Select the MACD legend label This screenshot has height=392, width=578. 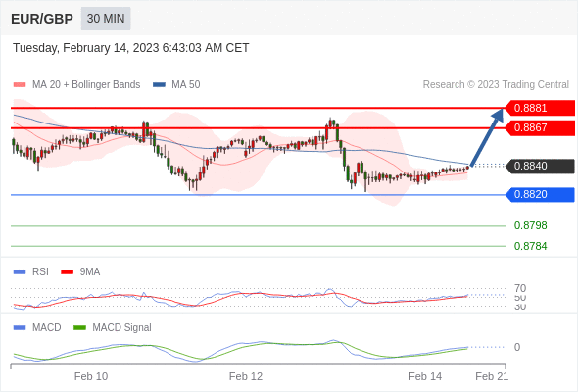47,328
